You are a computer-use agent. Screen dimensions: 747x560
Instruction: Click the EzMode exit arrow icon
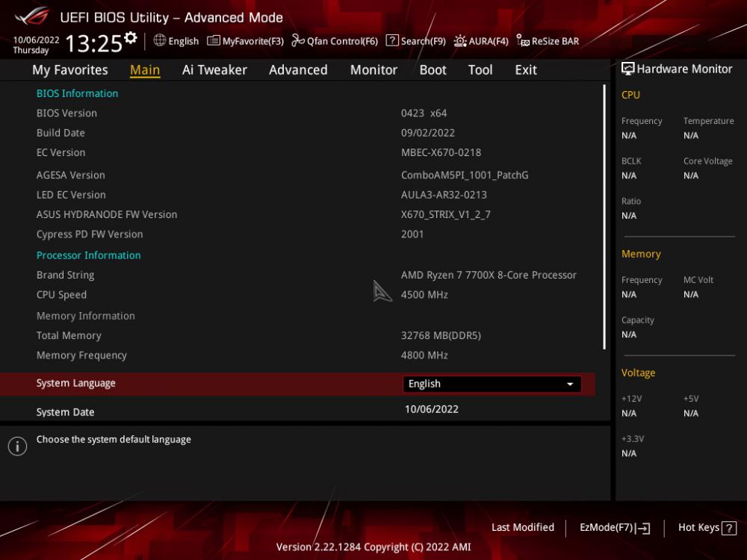point(642,528)
